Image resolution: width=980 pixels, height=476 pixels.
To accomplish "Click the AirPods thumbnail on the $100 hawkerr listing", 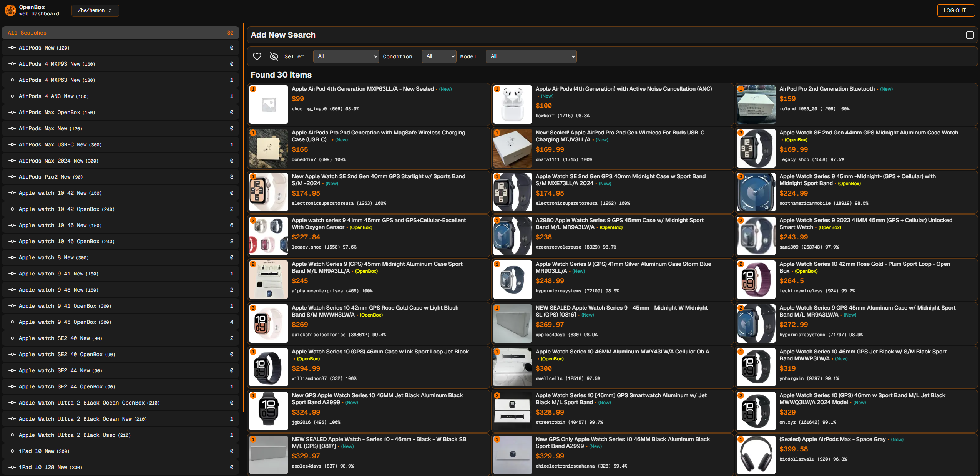I will coord(512,104).
